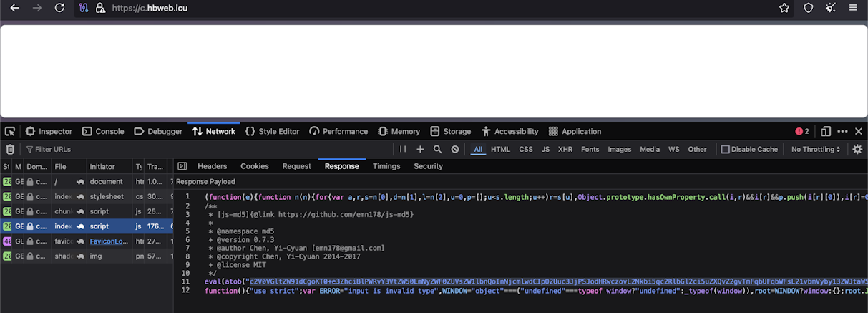Click the error count badge
868x313 pixels.
802,132
